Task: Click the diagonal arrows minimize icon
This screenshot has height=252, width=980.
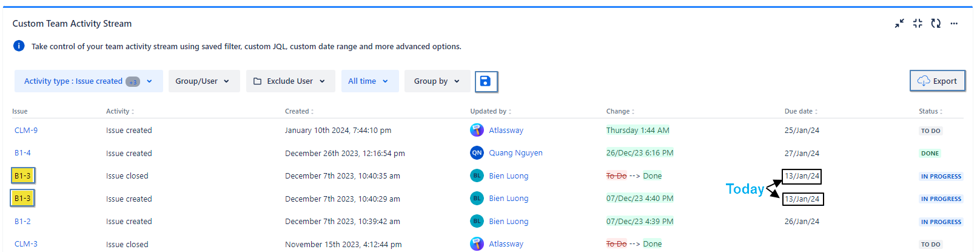Action: click(x=899, y=24)
